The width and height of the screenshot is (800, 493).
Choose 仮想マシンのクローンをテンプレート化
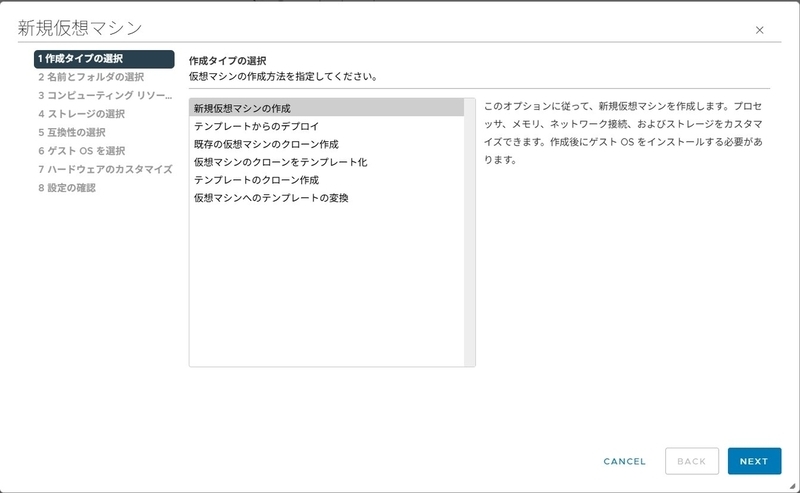pos(327,162)
